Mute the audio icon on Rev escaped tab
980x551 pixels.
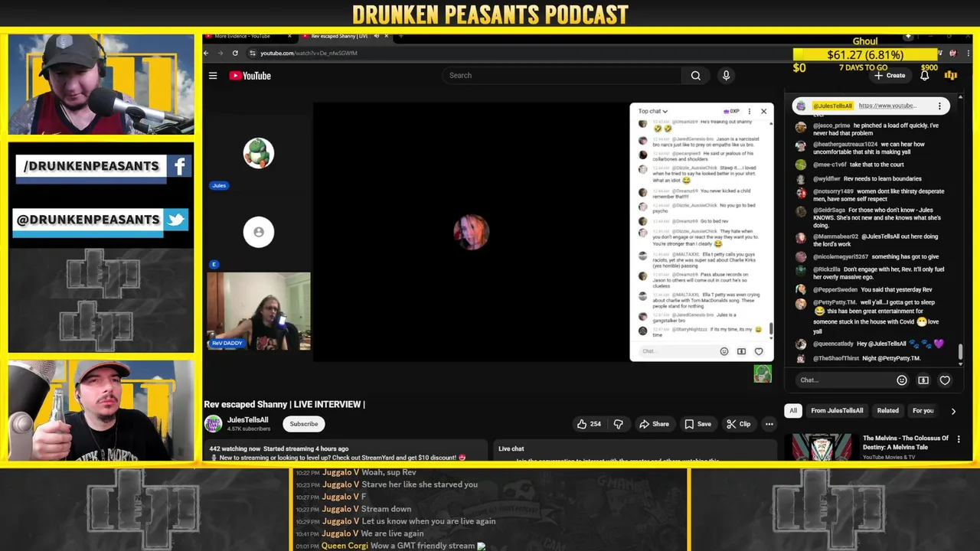(376, 36)
